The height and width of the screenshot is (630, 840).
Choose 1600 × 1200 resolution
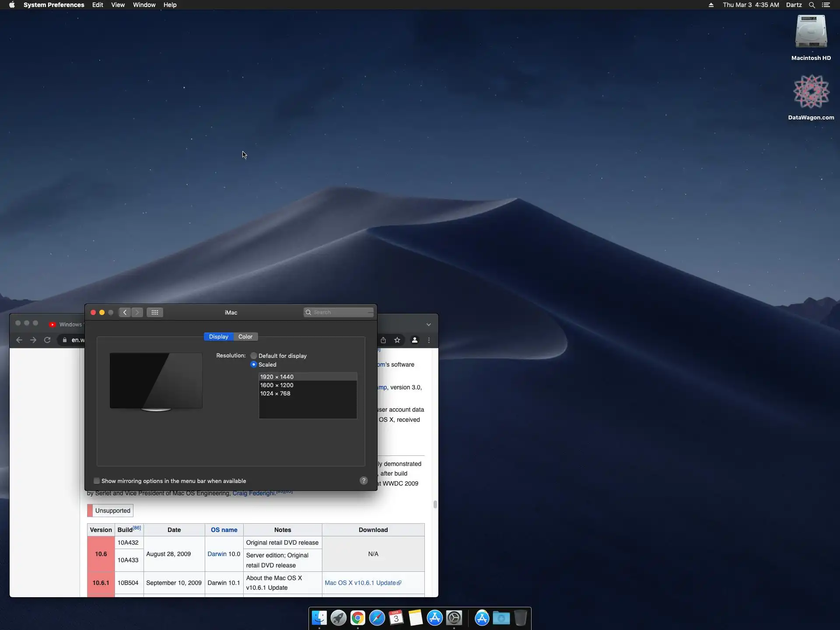pyautogui.click(x=277, y=385)
